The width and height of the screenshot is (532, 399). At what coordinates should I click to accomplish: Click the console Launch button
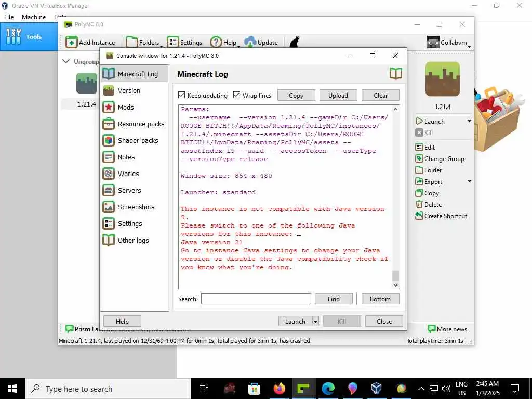(295, 321)
